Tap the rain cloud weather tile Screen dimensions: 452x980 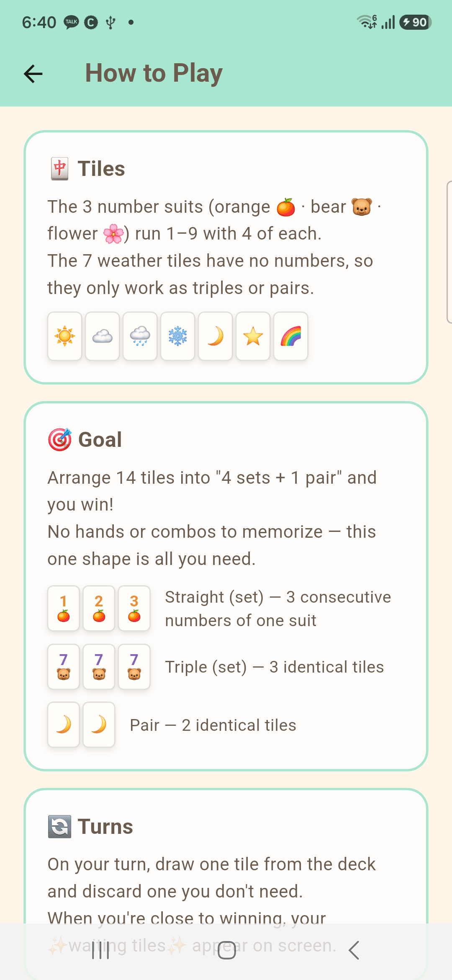coord(140,336)
